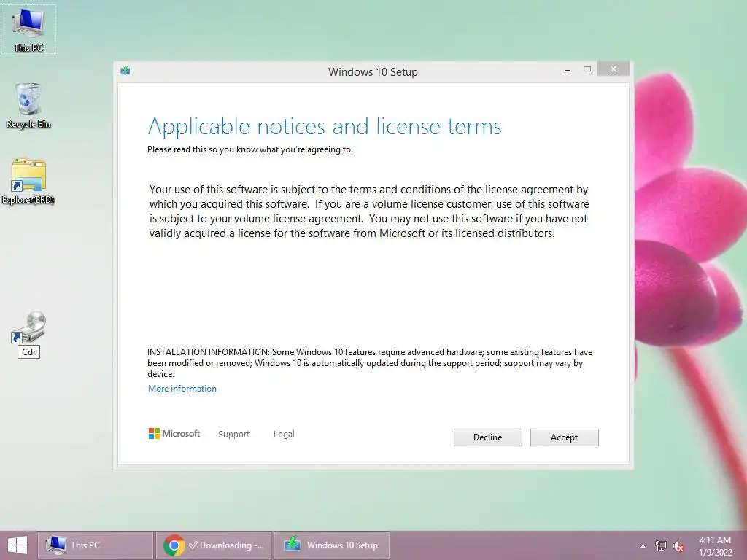Select the This PC desktop icon
Screen dimensions: 747x560
pyautogui.click(x=28, y=29)
